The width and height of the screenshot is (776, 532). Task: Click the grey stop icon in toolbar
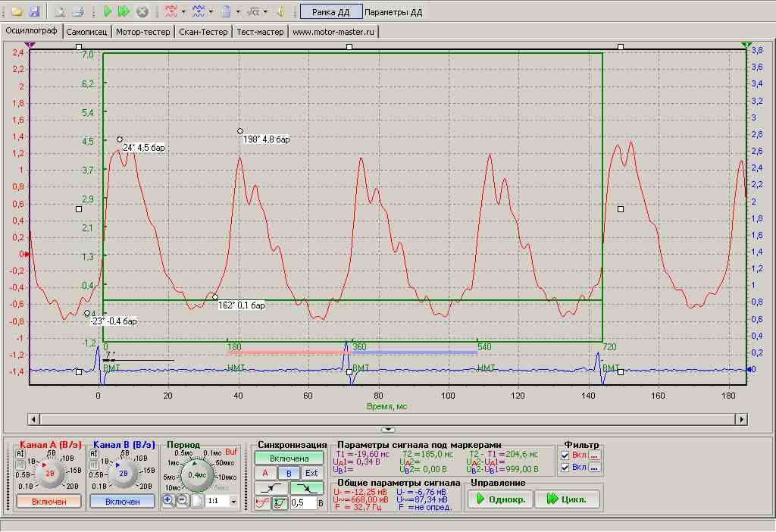click(142, 12)
